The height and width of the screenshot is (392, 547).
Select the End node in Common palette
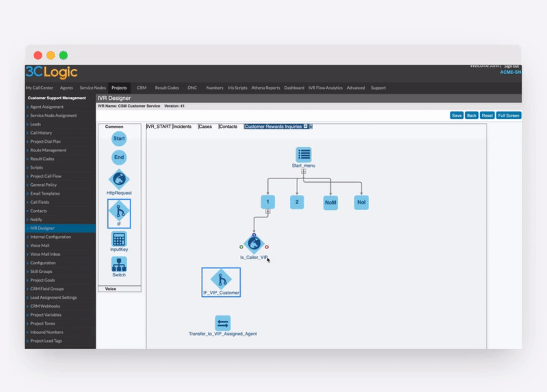pos(119,157)
